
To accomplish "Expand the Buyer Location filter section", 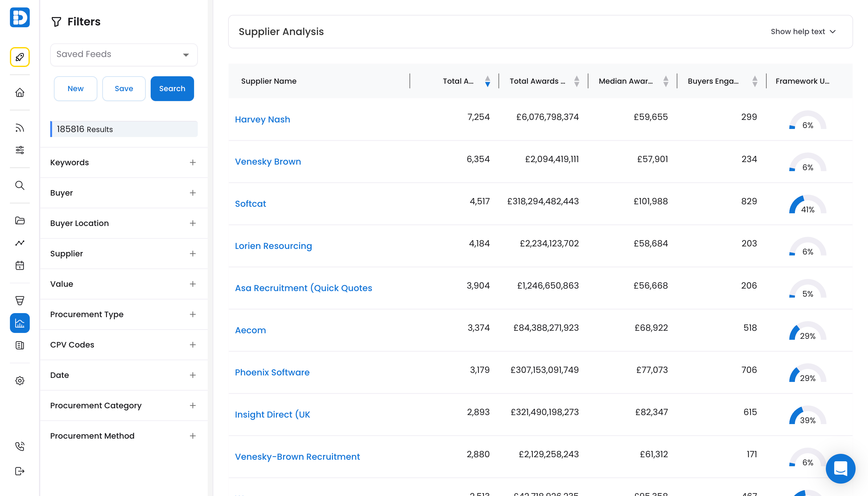I will 193,223.
